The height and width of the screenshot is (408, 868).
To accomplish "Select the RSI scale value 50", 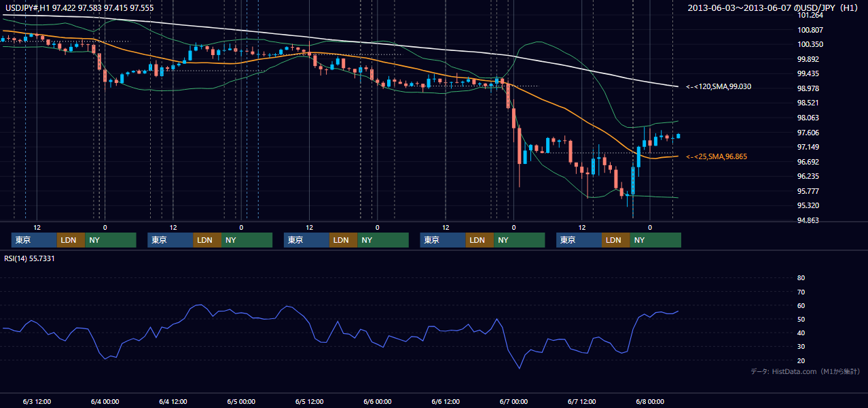I will (x=801, y=319).
